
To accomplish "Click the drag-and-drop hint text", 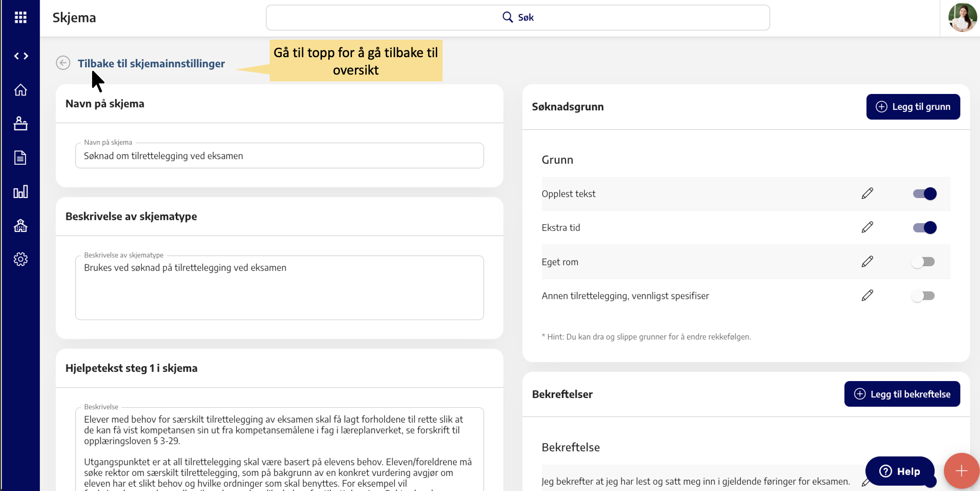I will (x=646, y=337).
